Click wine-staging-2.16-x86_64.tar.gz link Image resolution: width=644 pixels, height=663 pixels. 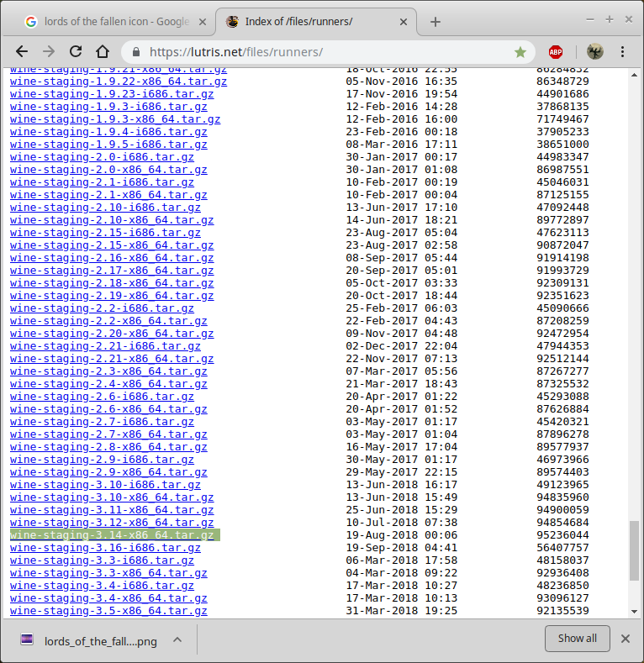[x=112, y=258]
